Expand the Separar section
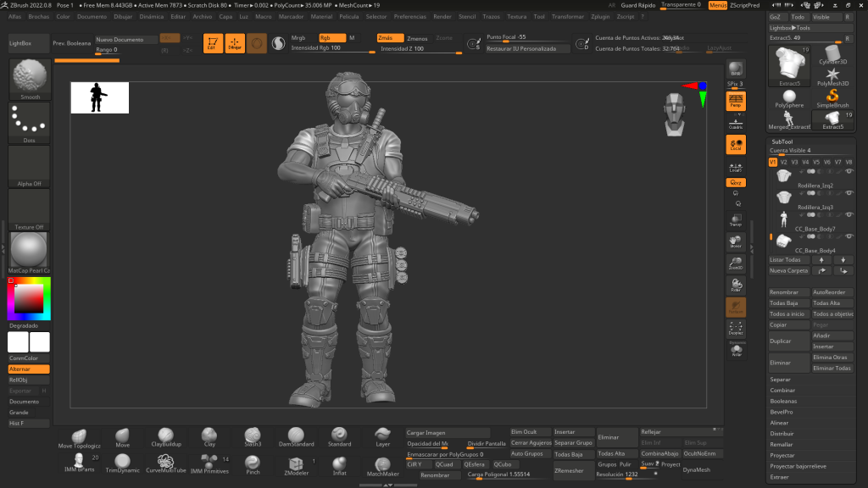This screenshot has width=868, height=488. [780, 380]
